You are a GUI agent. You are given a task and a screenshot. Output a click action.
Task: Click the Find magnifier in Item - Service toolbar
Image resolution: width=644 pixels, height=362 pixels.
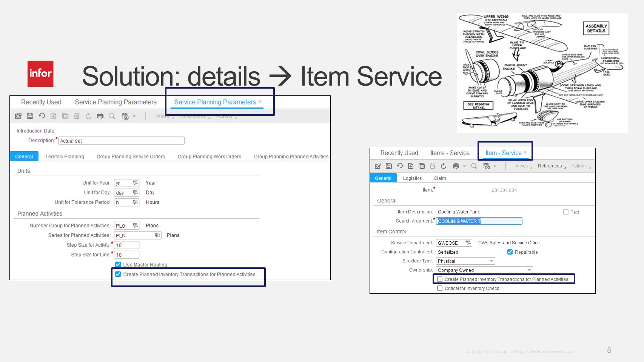coord(474,166)
